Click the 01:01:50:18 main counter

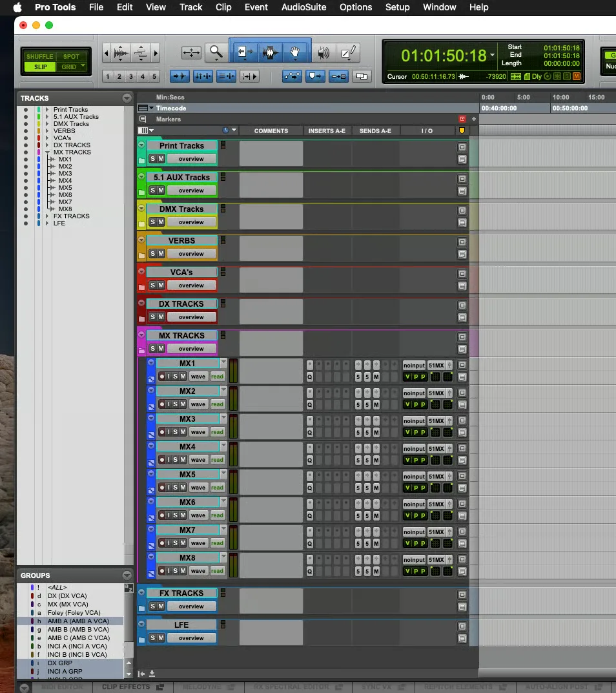tap(444, 56)
